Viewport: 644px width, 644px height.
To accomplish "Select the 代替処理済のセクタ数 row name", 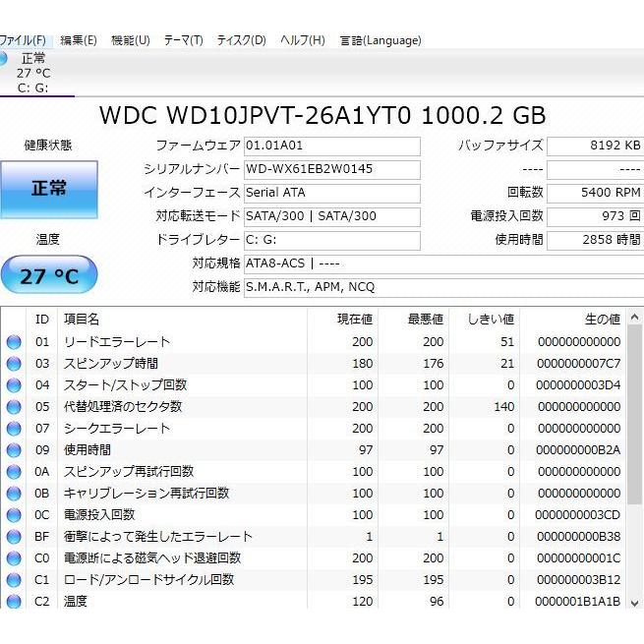I will (123, 407).
